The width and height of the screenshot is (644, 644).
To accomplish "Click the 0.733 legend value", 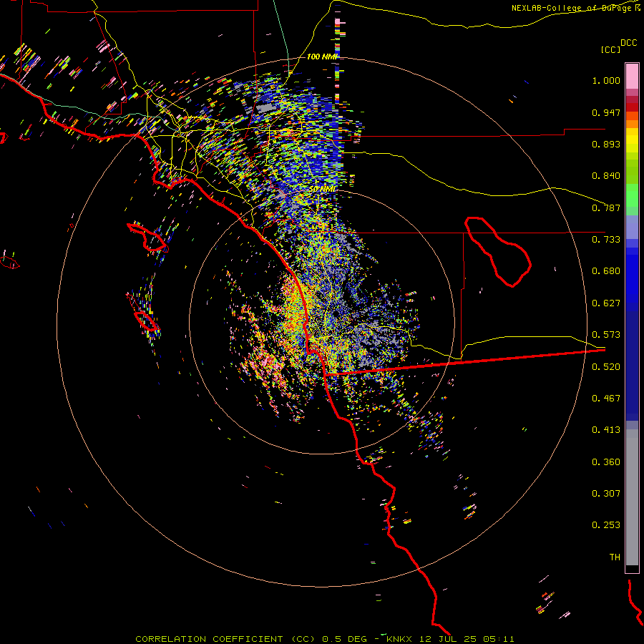I will pyautogui.click(x=606, y=240).
